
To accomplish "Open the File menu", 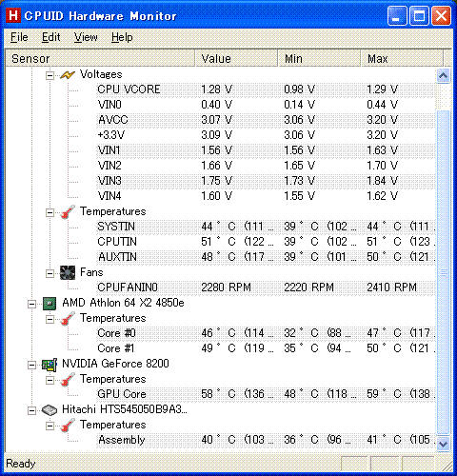I will click(19, 37).
